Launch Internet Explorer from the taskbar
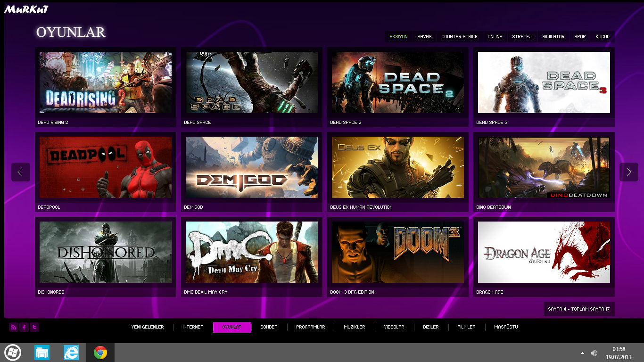The height and width of the screenshot is (362, 644). (71, 353)
